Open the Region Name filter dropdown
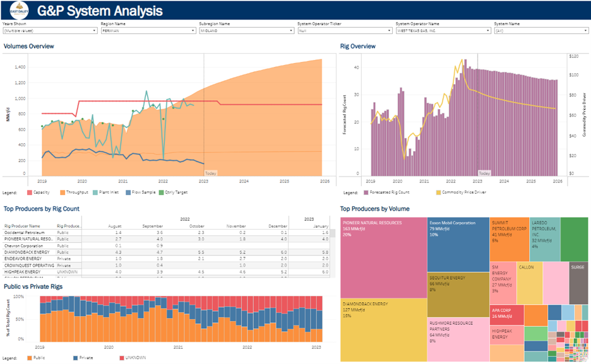The width and height of the screenshot is (591, 364). click(148, 31)
